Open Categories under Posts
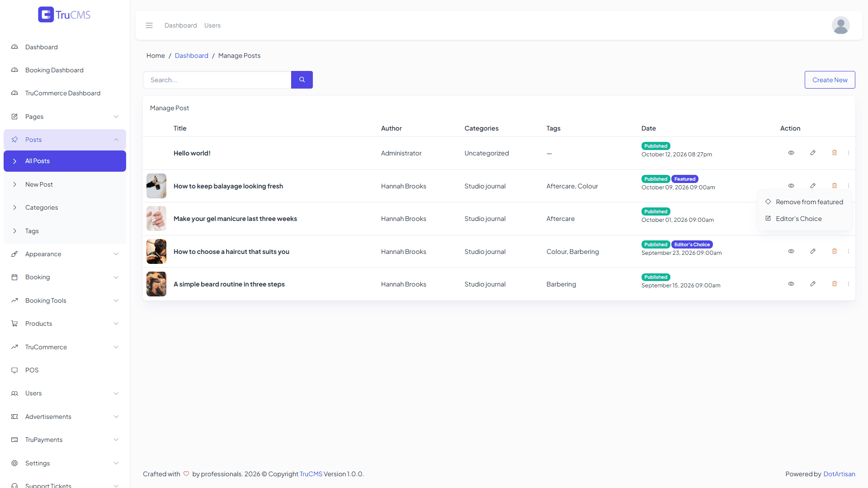The height and width of the screenshot is (488, 868). point(65,207)
